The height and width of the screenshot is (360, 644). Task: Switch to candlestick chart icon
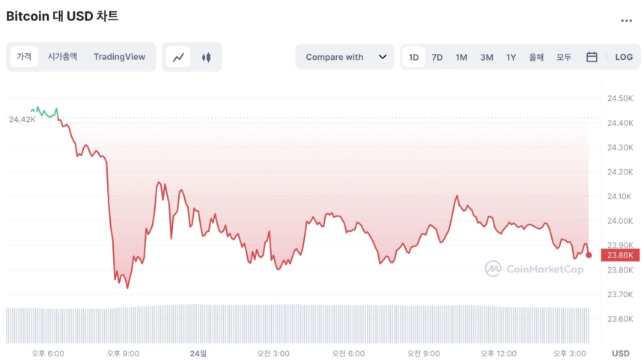point(206,57)
